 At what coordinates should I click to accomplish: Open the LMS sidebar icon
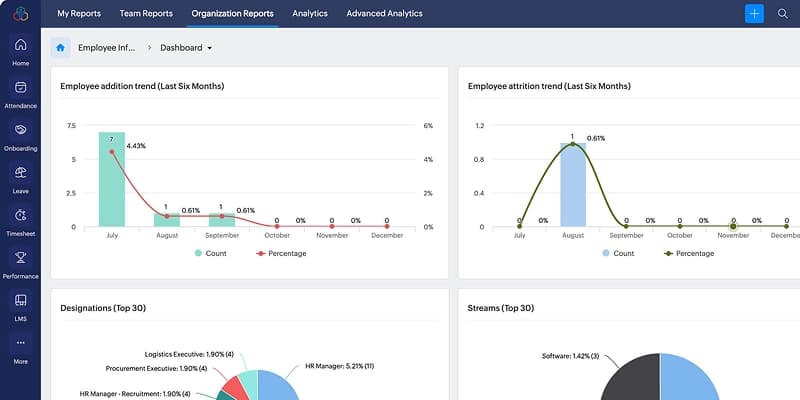point(20,300)
